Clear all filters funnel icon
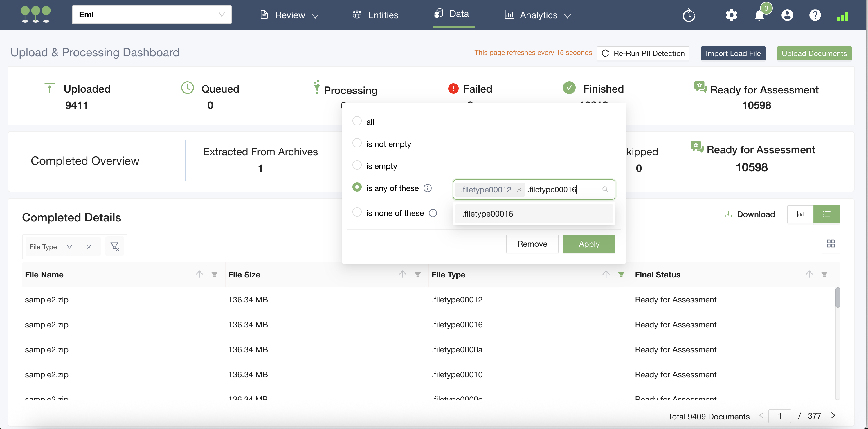The image size is (868, 429). point(115,246)
